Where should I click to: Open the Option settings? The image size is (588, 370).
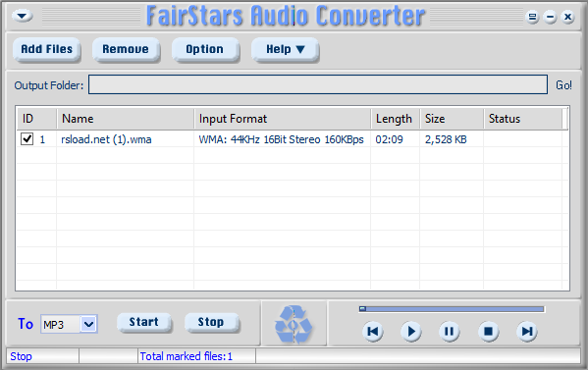click(x=205, y=49)
